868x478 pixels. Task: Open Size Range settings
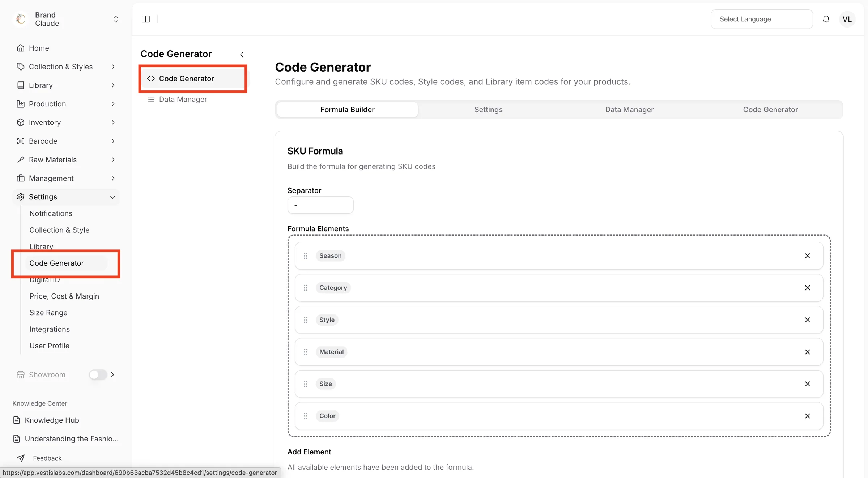pos(48,313)
